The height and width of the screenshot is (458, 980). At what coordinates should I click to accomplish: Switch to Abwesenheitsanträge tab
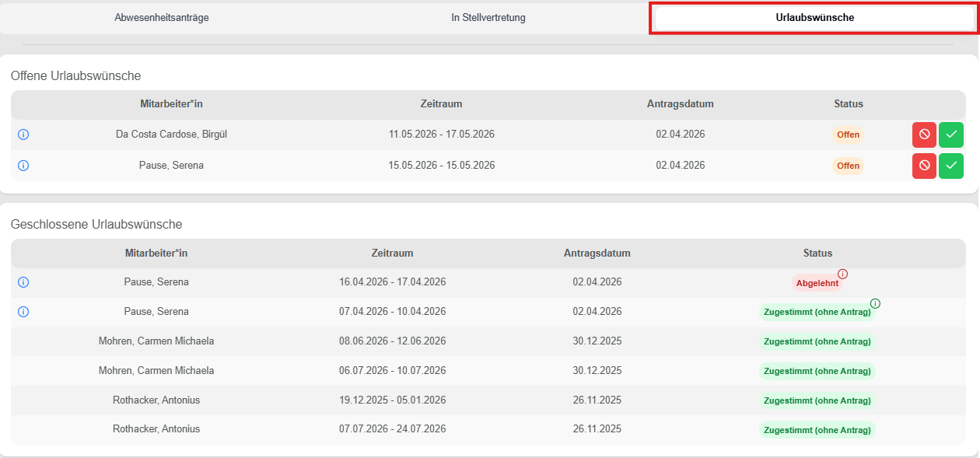pos(162,18)
